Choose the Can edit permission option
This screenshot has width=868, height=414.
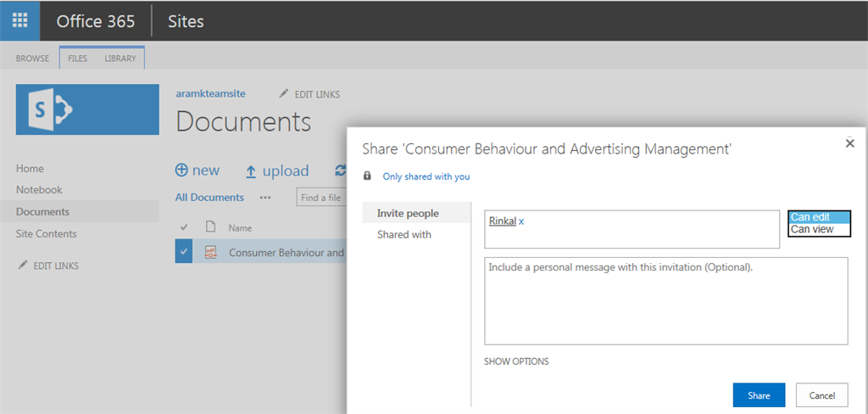coord(810,217)
